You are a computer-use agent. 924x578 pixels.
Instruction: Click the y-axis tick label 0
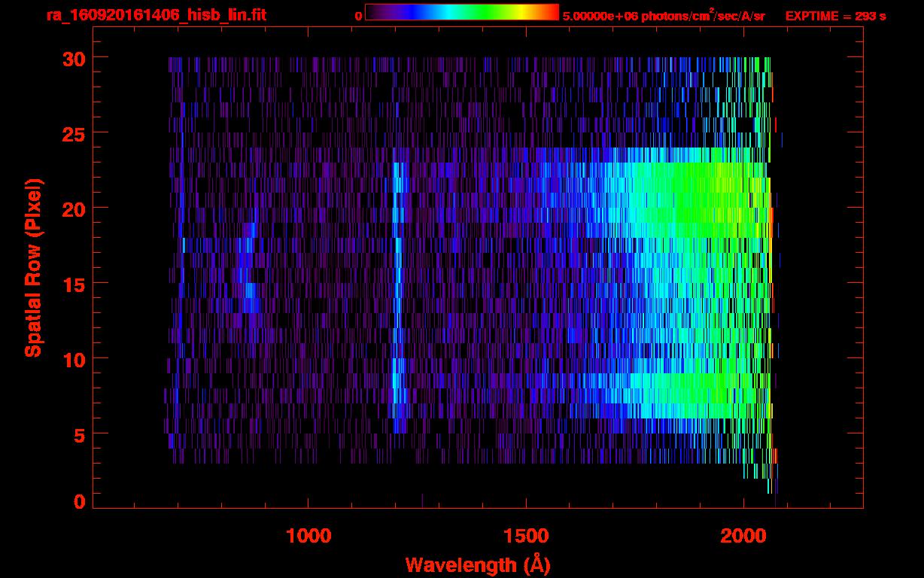pos(78,502)
